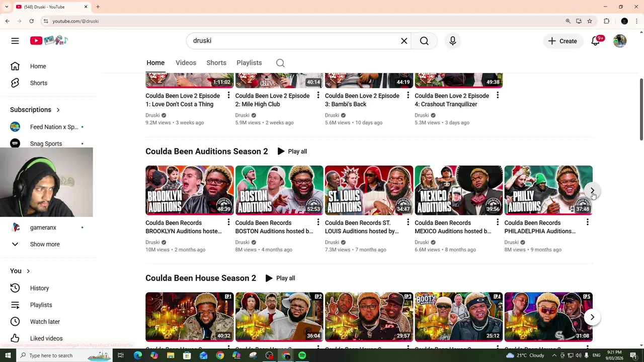Open Snag Sports subscription channel
This screenshot has height=362, width=644.
(46, 144)
